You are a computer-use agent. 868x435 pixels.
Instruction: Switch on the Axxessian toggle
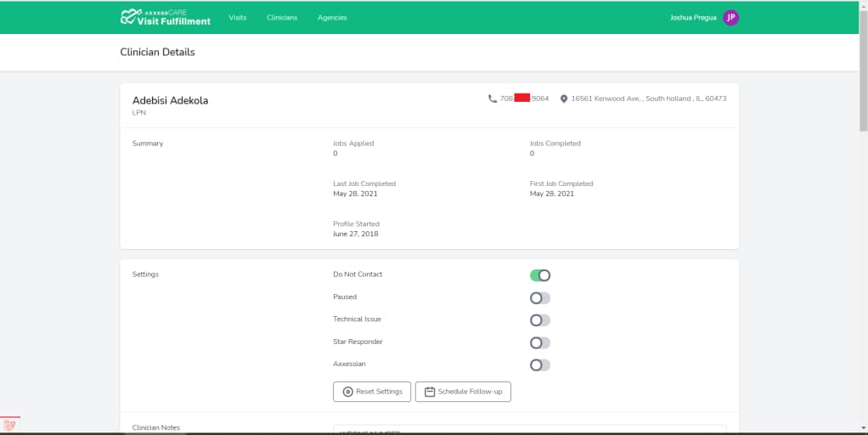(539, 364)
